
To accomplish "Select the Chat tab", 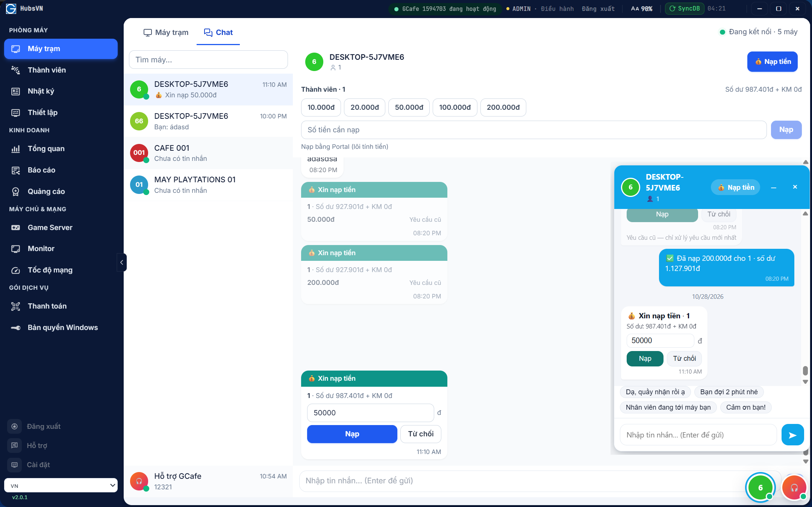I will (x=218, y=32).
